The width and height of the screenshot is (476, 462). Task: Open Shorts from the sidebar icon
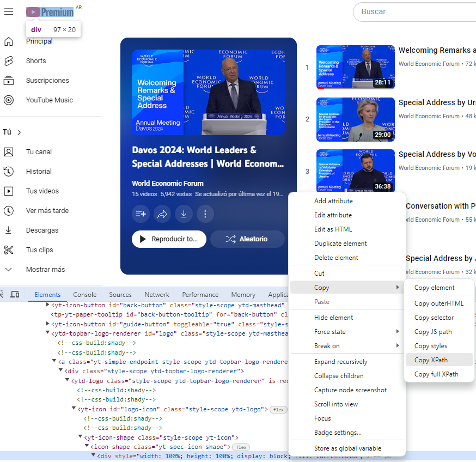[9, 61]
